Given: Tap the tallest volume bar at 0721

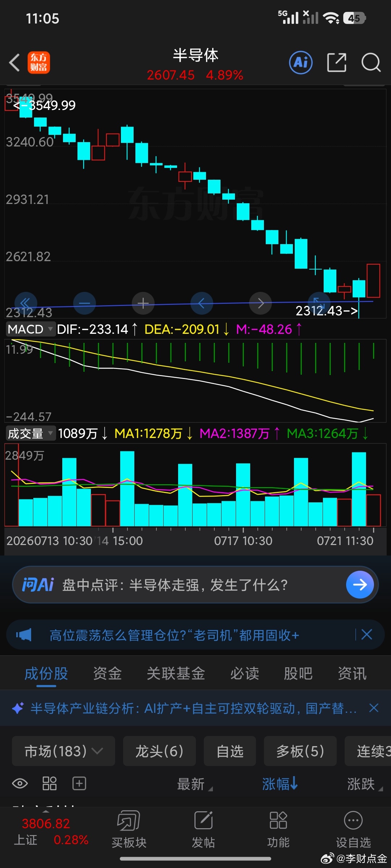Looking at the screenshot, I should 359,489.
